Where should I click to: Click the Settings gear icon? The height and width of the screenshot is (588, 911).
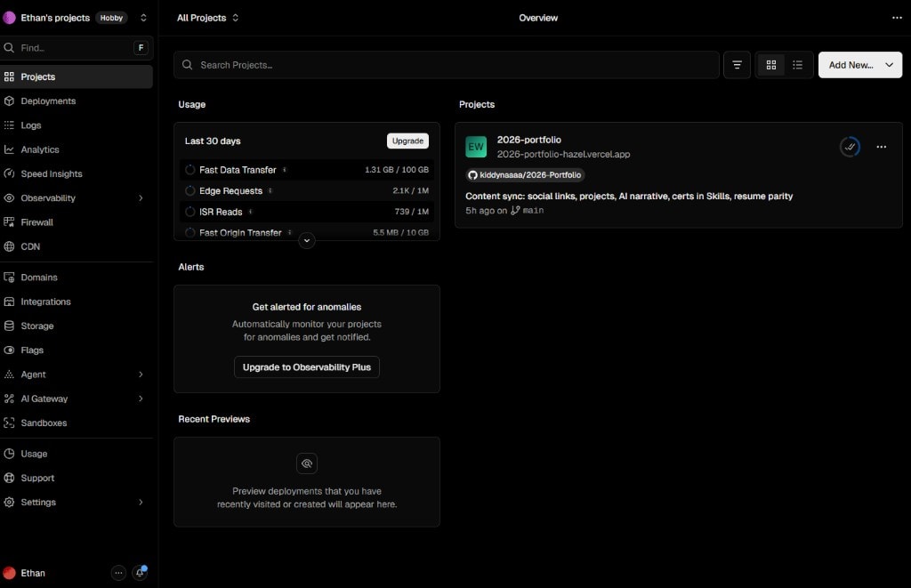click(x=9, y=503)
